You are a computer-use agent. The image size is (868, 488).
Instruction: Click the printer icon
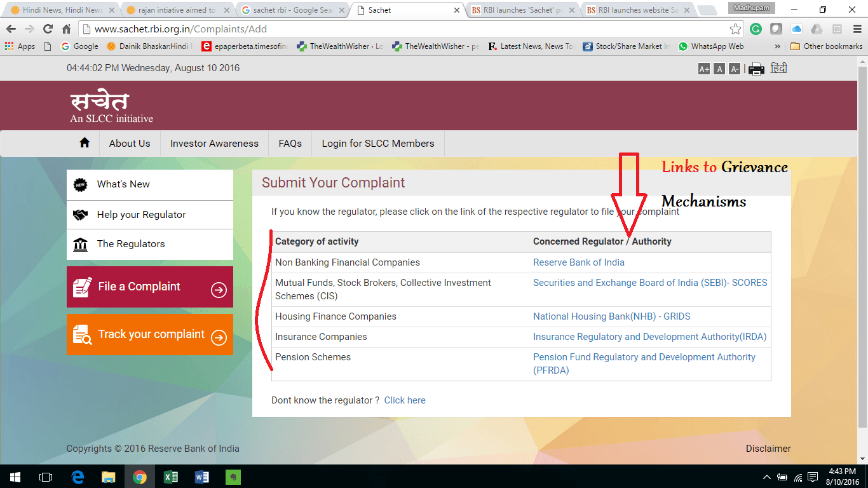756,69
